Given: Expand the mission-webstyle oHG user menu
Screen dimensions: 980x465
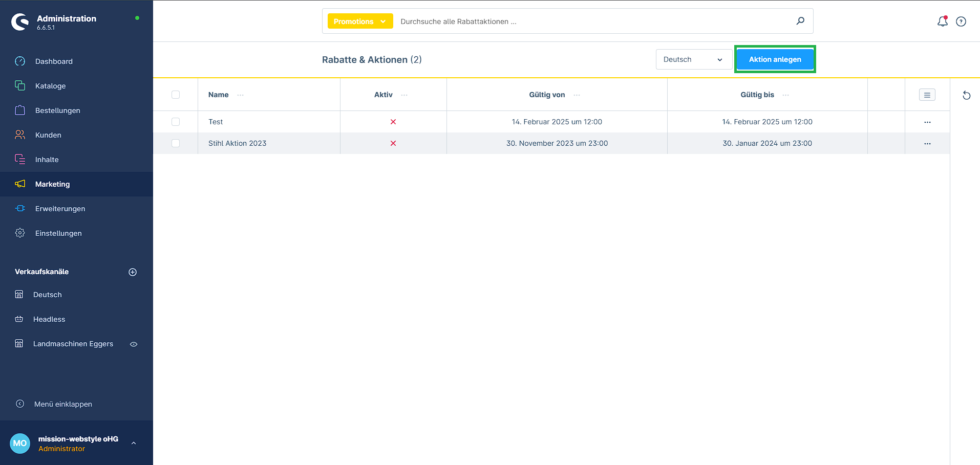Looking at the screenshot, I should coord(134,443).
